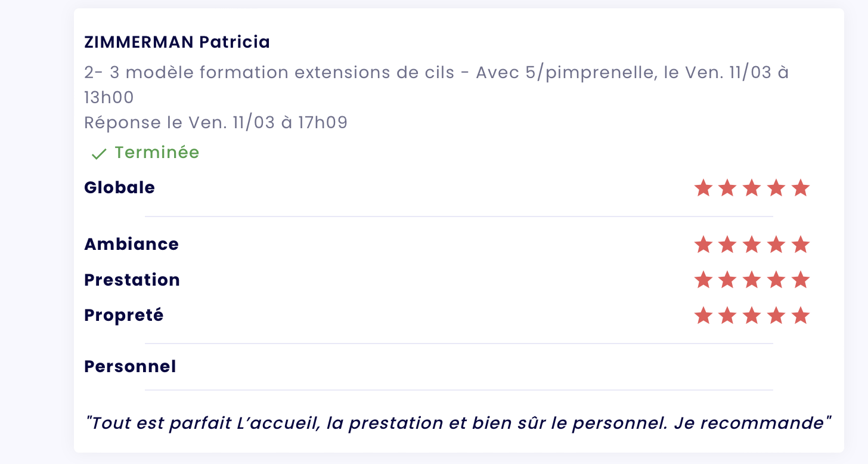Click the Prestation rating label

click(132, 280)
